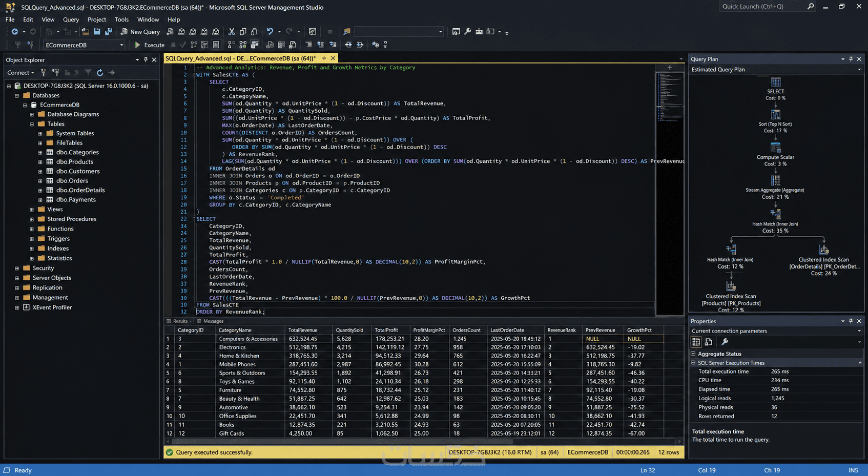868x476 pixels.
Task: Click the Save file icon
Action: [x=97, y=32]
